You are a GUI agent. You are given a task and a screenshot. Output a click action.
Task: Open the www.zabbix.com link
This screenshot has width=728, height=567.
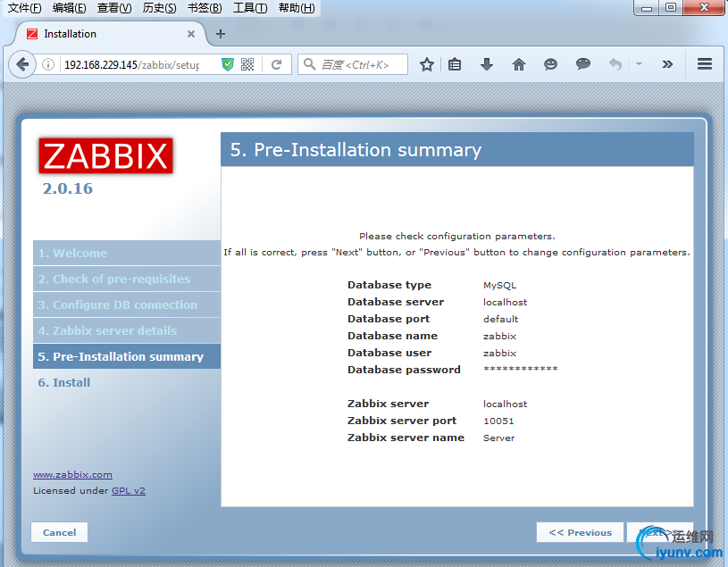73,475
